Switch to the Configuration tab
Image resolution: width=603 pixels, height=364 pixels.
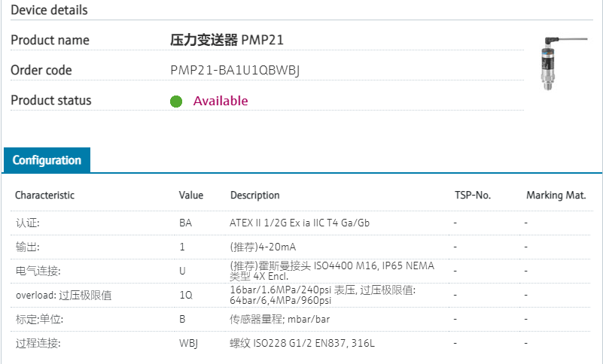(47, 160)
